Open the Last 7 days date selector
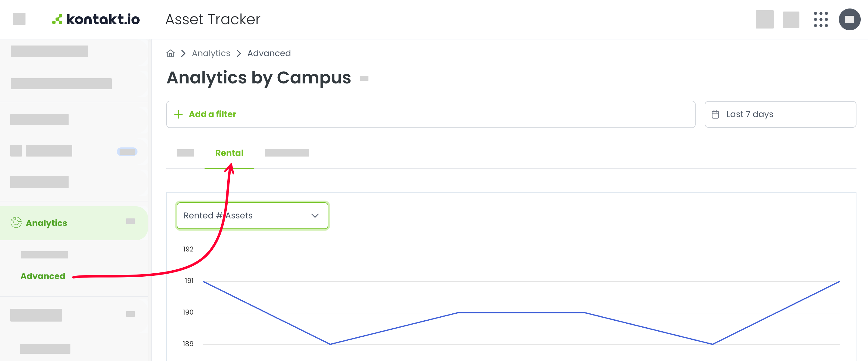Screen dimensions: 868x361 (x=780, y=114)
